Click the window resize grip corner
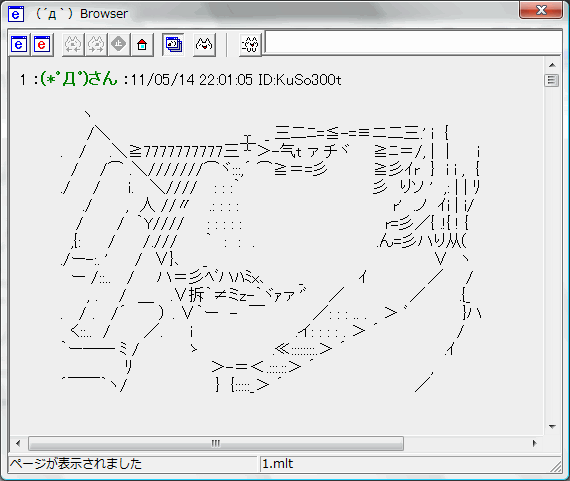Screen dimensions: 570x481 [555, 466]
